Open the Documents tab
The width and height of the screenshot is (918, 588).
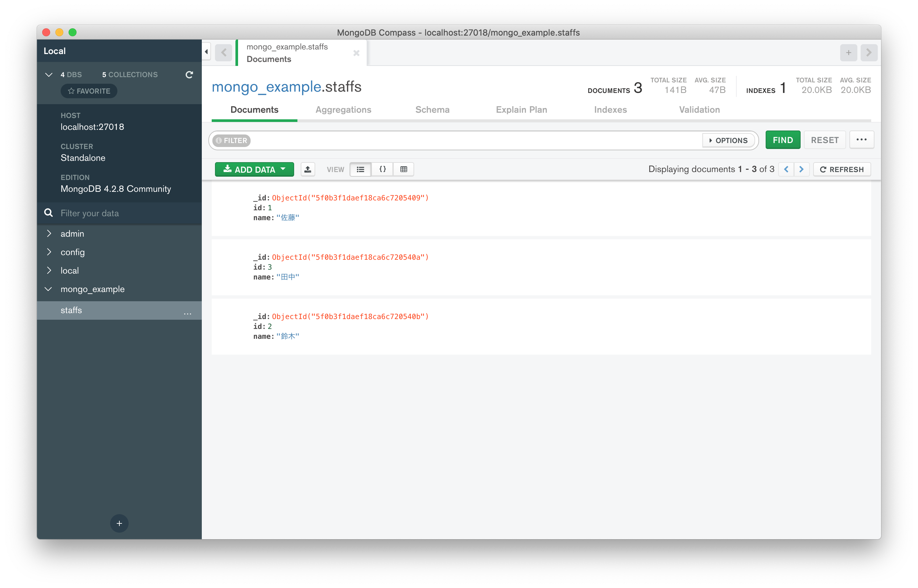[254, 109]
